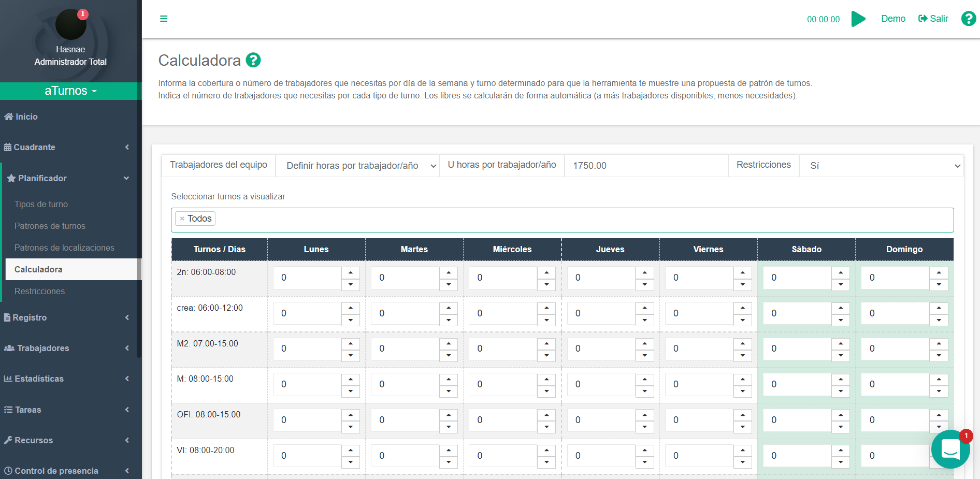This screenshot has width=980, height=479.
Task: Click the hamburger menu icon
Action: (164, 19)
